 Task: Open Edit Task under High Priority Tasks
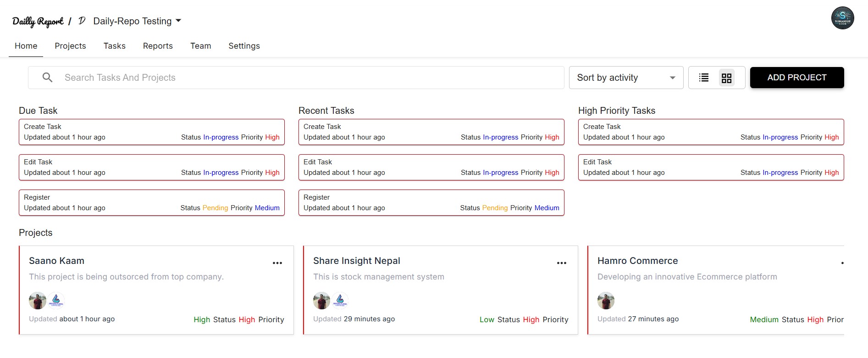(711, 167)
